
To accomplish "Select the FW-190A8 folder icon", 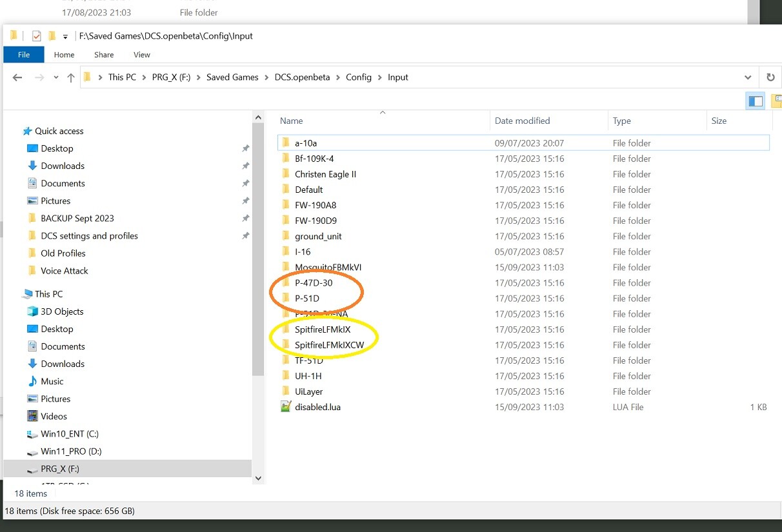I will pos(286,204).
